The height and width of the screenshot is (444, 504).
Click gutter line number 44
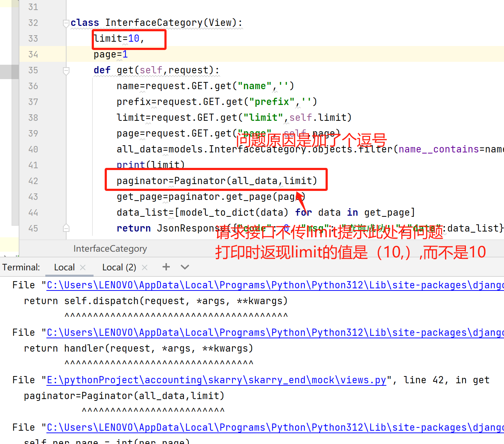point(33,212)
